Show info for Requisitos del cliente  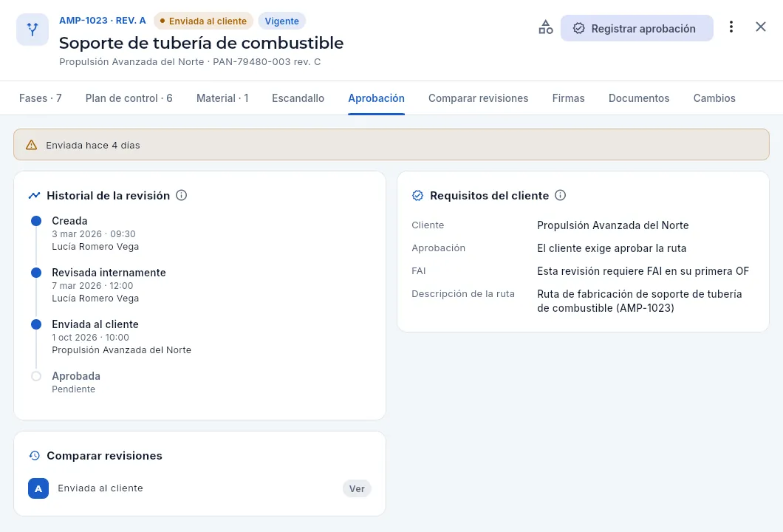560,195
